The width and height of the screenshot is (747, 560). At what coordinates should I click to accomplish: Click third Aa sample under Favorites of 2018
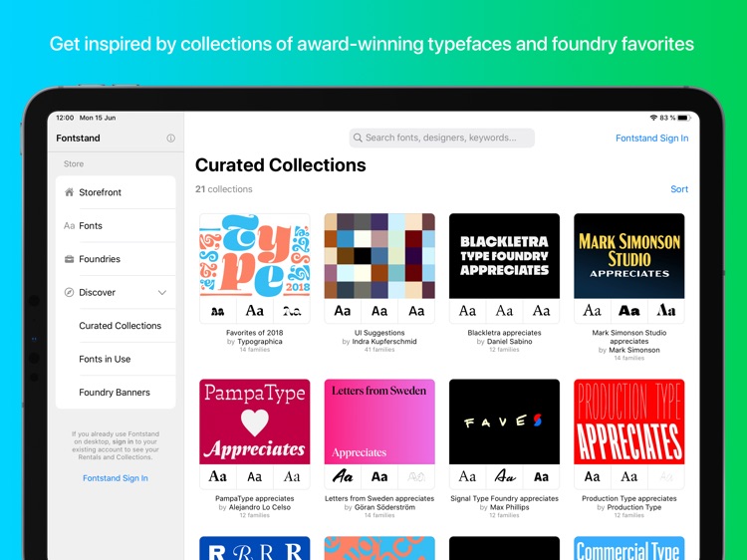point(292,311)
